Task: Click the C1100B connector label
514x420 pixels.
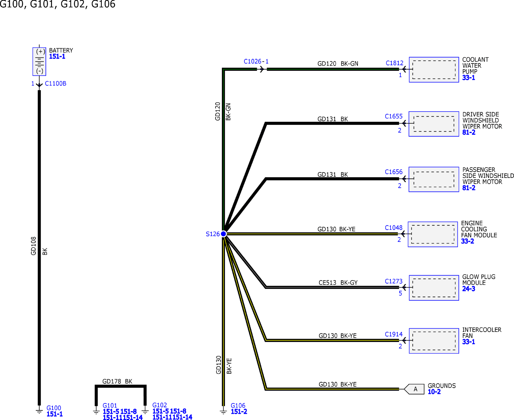Action: tap(56, 83)
